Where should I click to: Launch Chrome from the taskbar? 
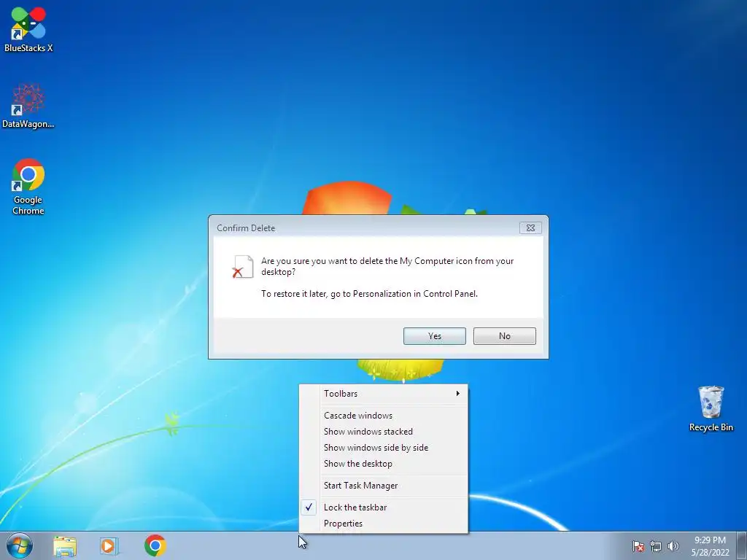point(155,545)
